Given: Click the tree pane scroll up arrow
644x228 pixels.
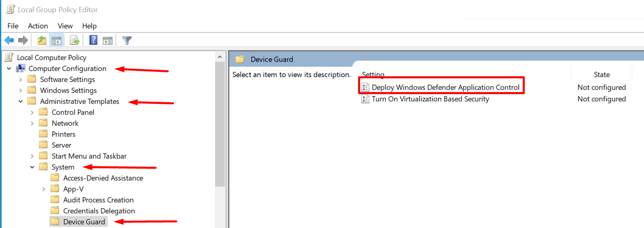Looking at the screenshot, I should [219, 57].
